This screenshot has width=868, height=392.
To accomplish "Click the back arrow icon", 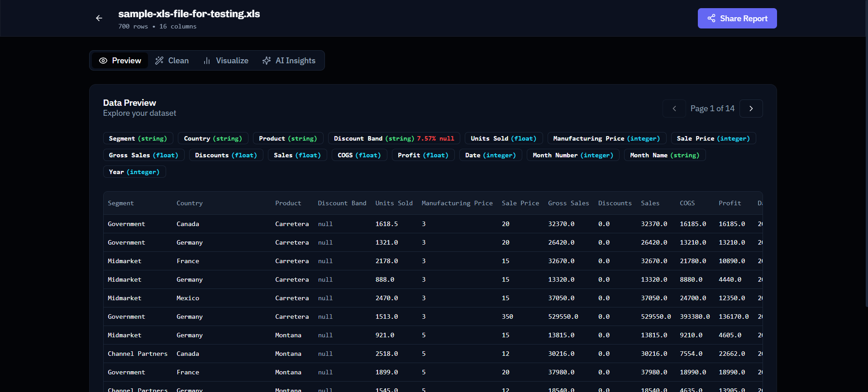I will point(99,18).
